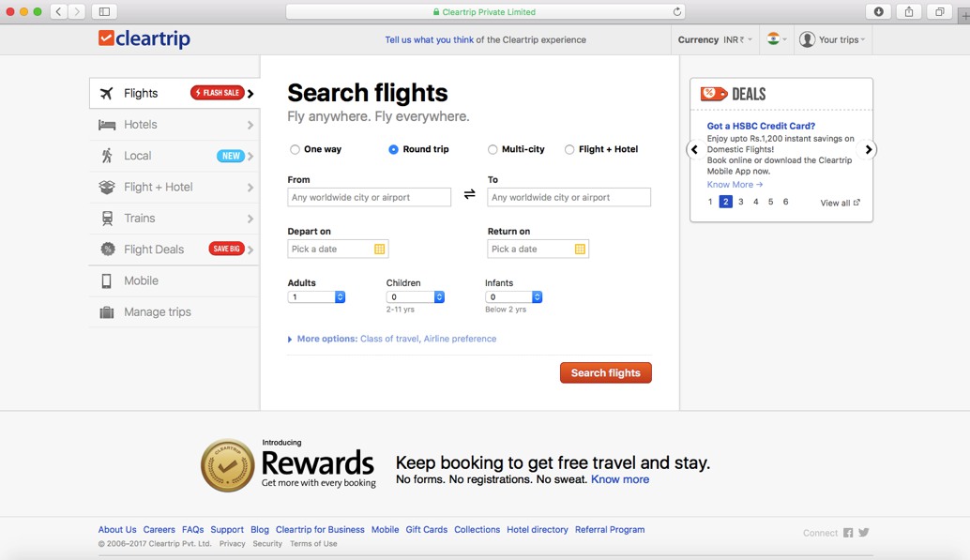970x560 pixels.
Task: Click the Search flights button
Action: tap(606, 372)
